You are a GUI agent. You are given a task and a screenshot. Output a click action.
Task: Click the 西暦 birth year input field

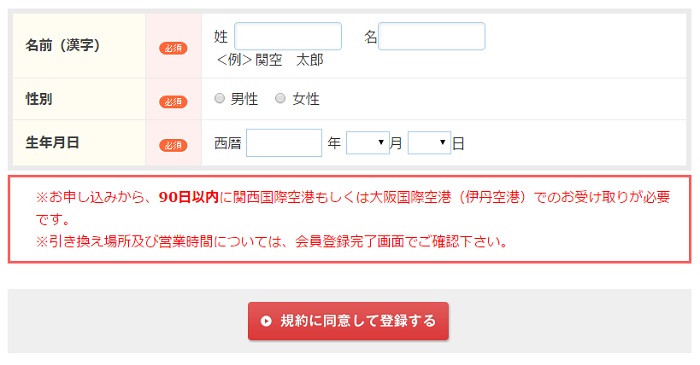pyautogui.click(x=284, y=143)
